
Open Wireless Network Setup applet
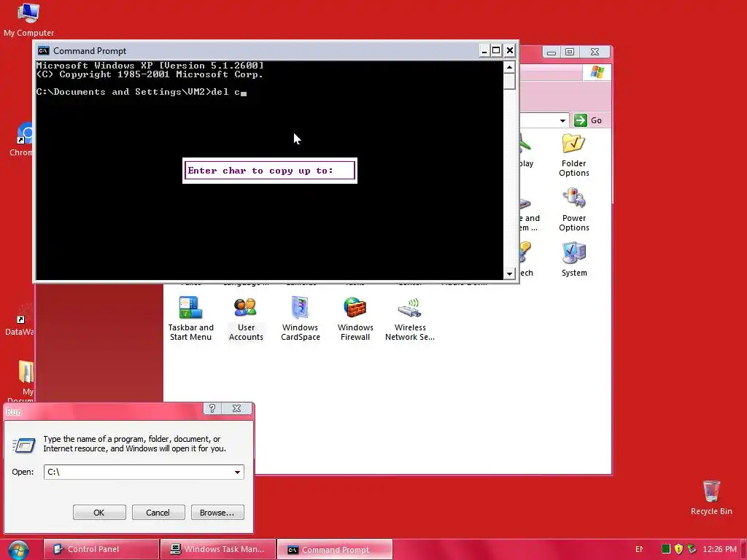[410, 319]
